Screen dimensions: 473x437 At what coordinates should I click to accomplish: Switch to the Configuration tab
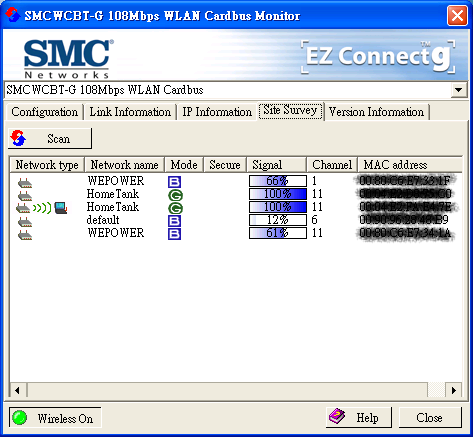click(x=45, y=112)
